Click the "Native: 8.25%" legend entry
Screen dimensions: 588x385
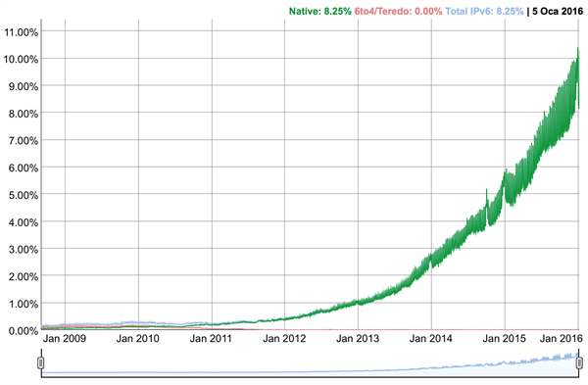click(319, 11)
